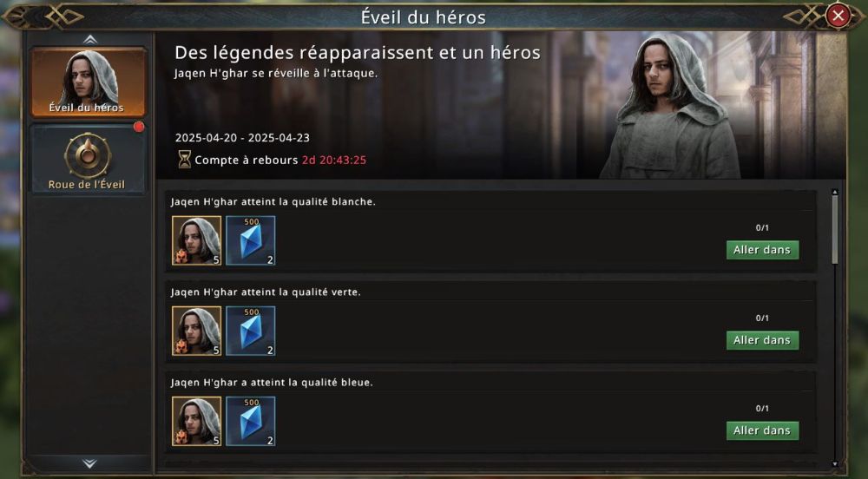The width and height of the screenshot is (868, 479).
Task: Click the Jaqen H'ghar banner portrait
Action: (671, 105)
